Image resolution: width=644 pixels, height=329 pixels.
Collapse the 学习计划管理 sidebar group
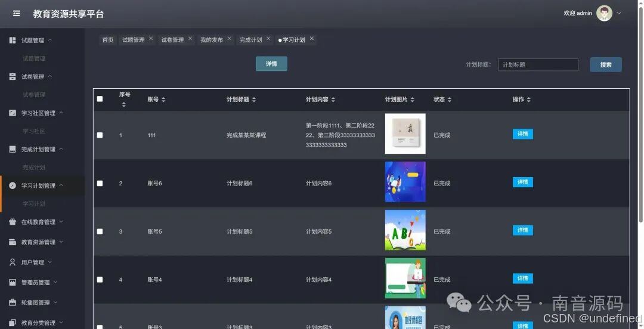pyautogui.click(x=61, y=185)
